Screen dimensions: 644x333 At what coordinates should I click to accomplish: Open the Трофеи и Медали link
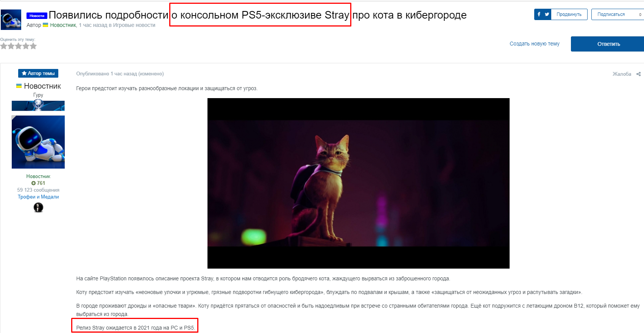coord(38,197)
